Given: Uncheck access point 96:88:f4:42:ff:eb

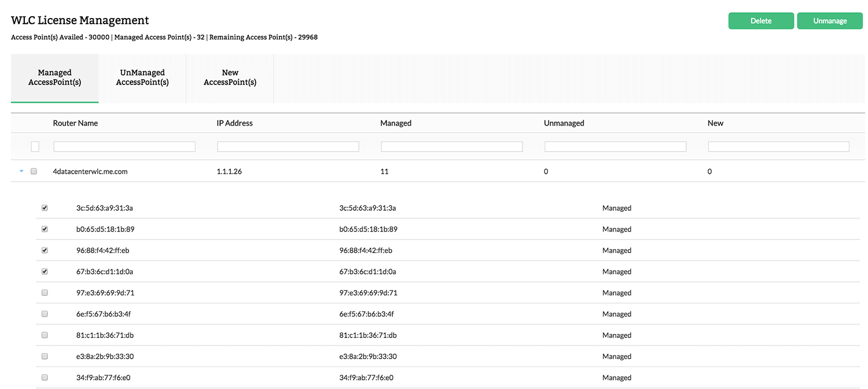Looking at the screenshot, I should tap(45, 250).
